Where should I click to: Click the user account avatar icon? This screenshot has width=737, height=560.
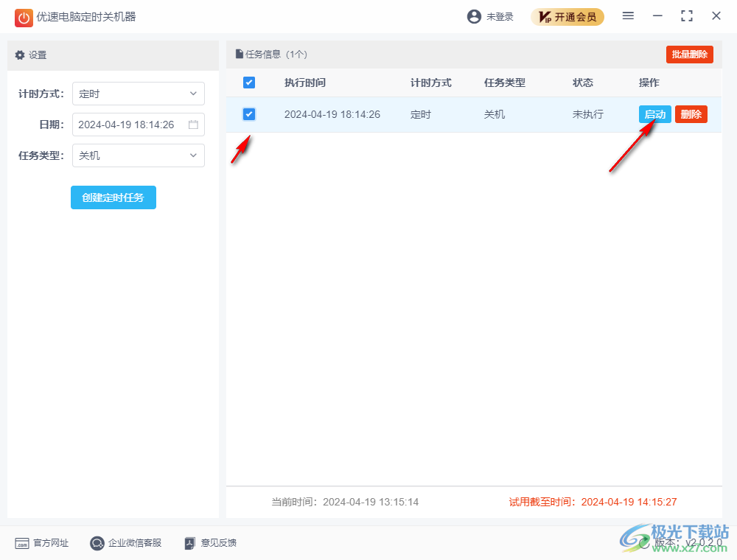(474, 16)
